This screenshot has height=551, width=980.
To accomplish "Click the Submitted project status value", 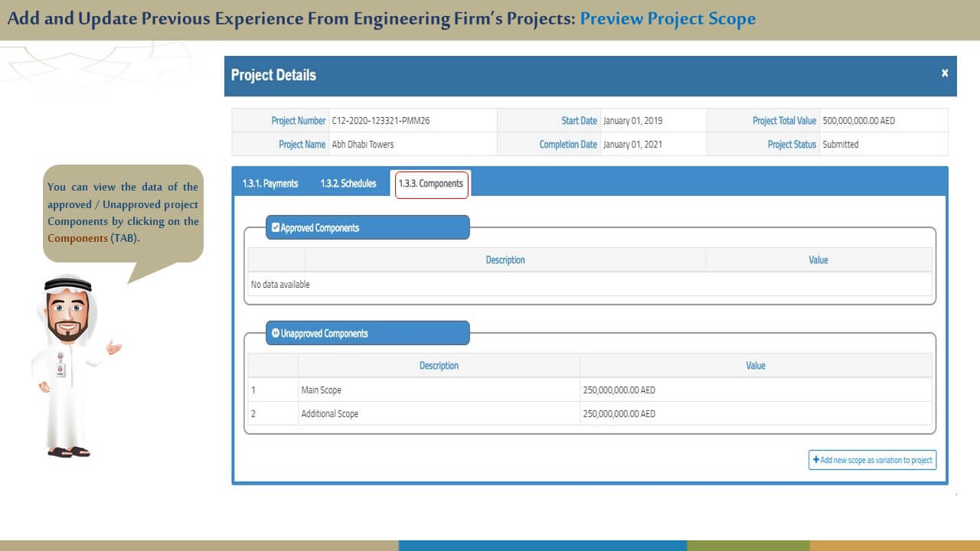I will pos(840,145).
